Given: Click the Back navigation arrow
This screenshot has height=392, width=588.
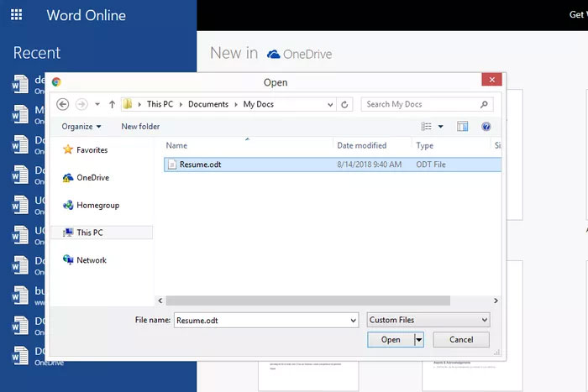Looking at the screenshot, I should [x=63, y=105].
